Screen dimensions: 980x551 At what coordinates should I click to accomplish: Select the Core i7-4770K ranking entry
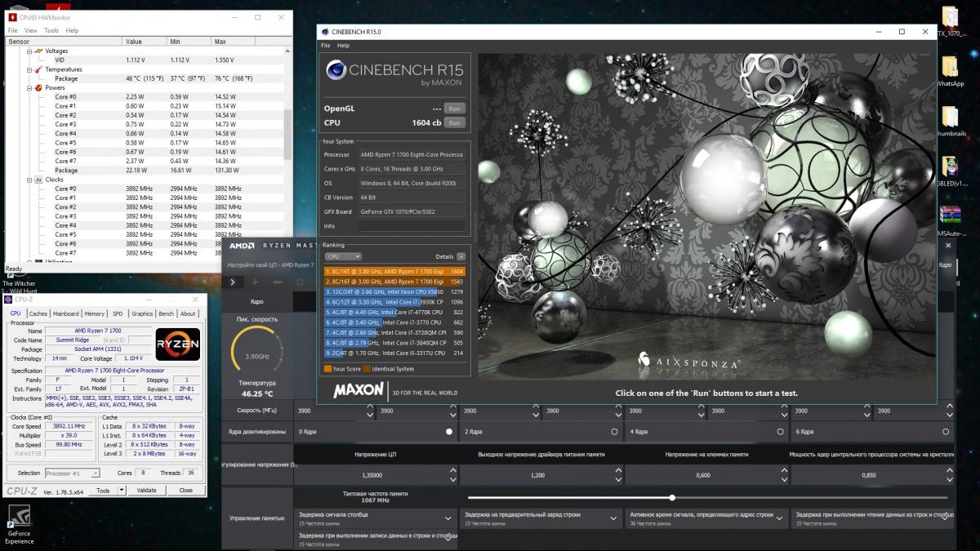point(395,312)
